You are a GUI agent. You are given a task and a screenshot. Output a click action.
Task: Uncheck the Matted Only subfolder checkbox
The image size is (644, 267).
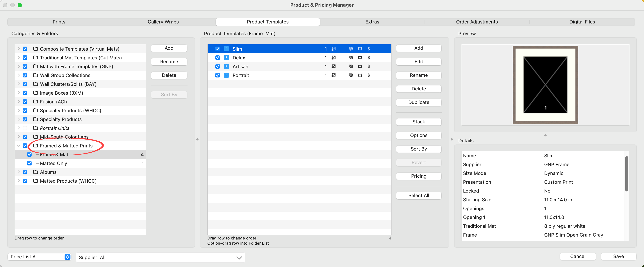[30, 163]
